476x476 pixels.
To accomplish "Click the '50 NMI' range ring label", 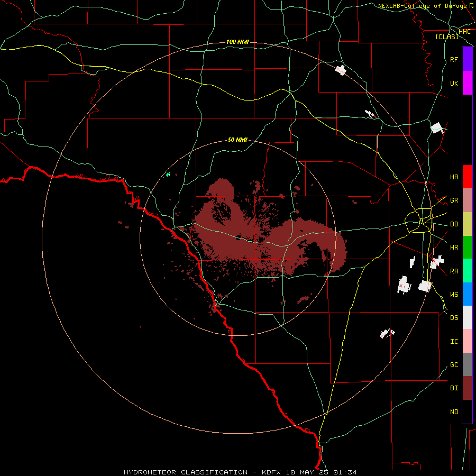I will pos(237,140).
